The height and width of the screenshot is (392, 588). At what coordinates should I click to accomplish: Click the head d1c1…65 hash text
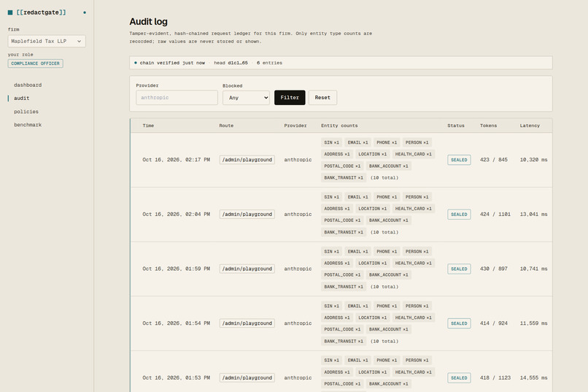click(231, 63)
